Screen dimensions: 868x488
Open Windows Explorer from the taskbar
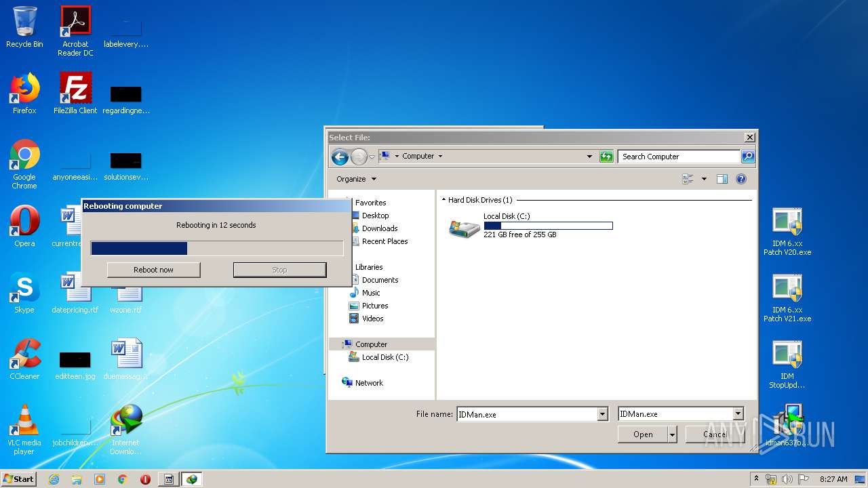[77, 479]
